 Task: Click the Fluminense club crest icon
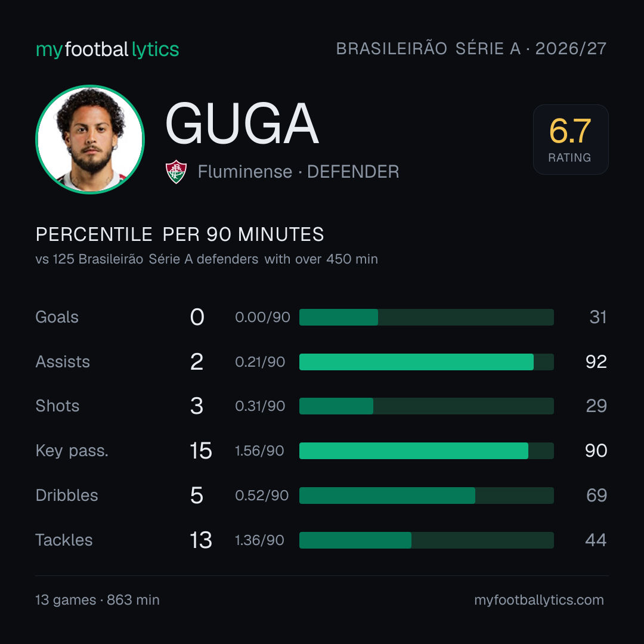pos(176,172)
